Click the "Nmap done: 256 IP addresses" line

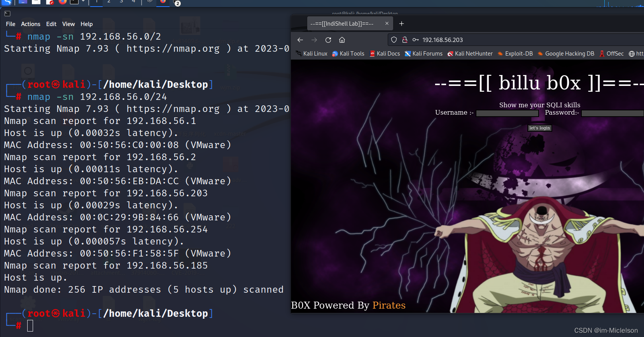144,290
